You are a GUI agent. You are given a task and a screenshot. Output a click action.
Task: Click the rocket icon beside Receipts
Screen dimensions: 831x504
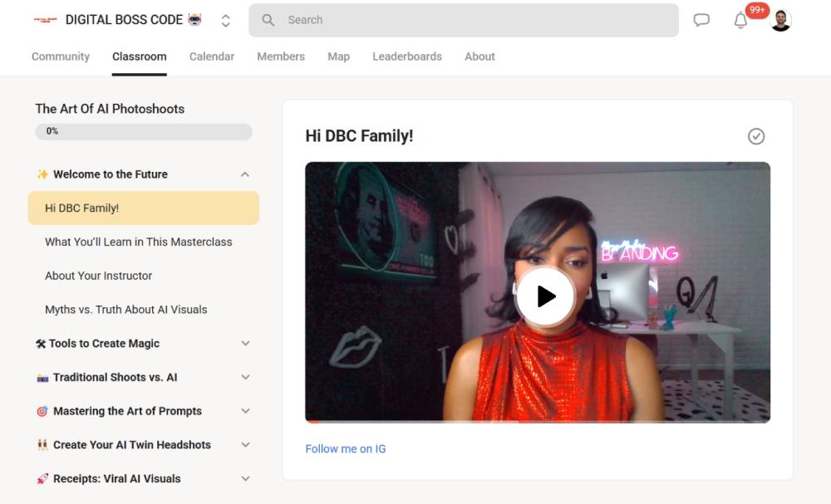coord(42,479)
